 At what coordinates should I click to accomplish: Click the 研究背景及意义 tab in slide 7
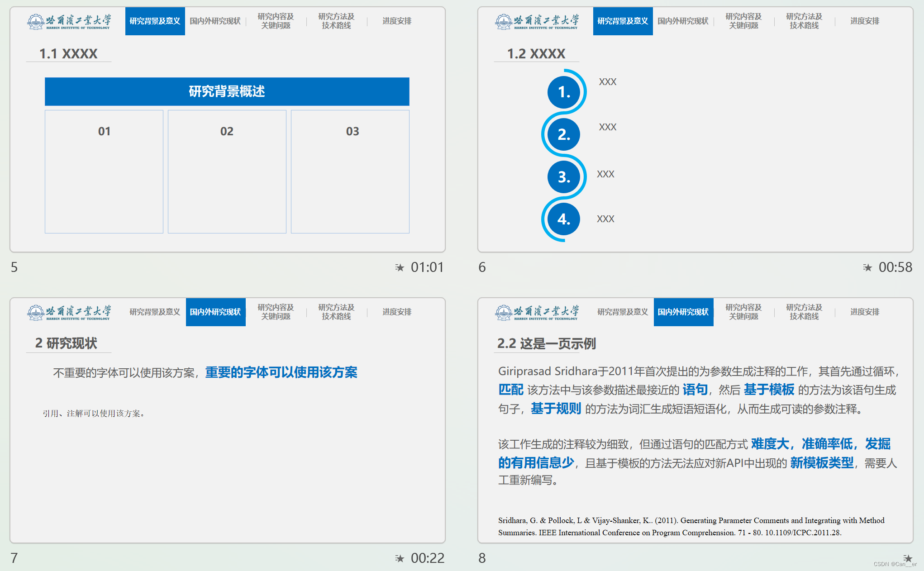(155, 312)
